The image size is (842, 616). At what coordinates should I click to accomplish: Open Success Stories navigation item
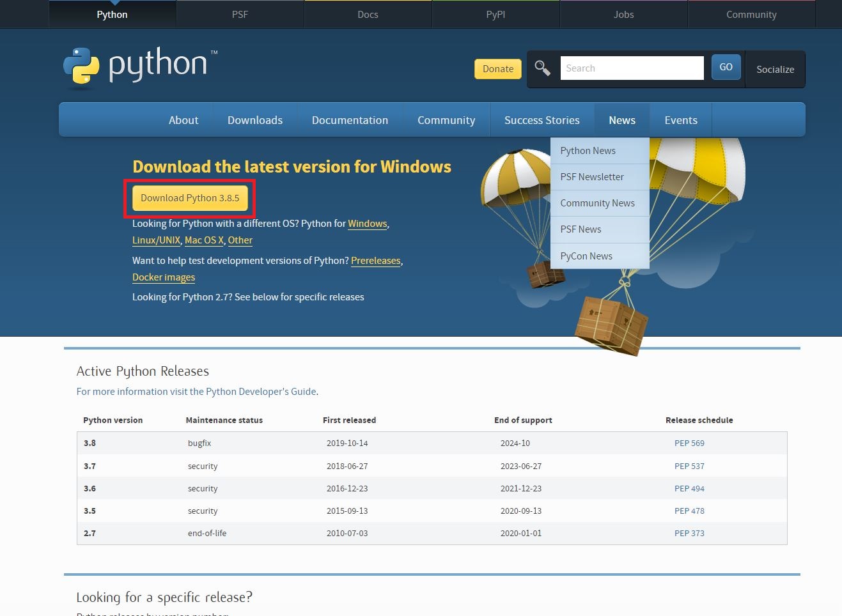542,120
